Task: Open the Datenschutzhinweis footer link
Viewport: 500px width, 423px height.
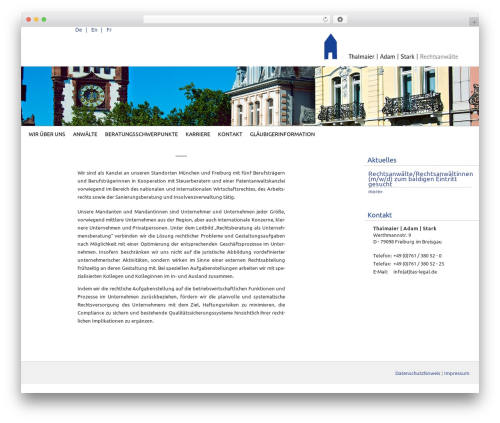Action: tap(418, 373)
